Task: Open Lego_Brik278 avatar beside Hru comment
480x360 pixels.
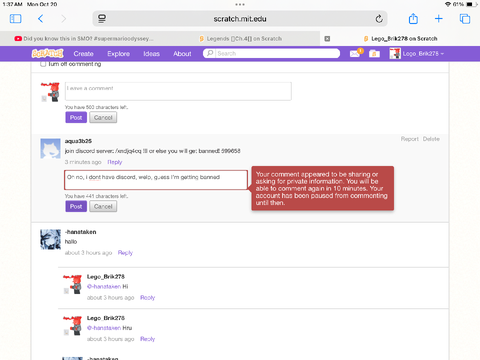Action: pyautogui.click(x=72, y=325)
